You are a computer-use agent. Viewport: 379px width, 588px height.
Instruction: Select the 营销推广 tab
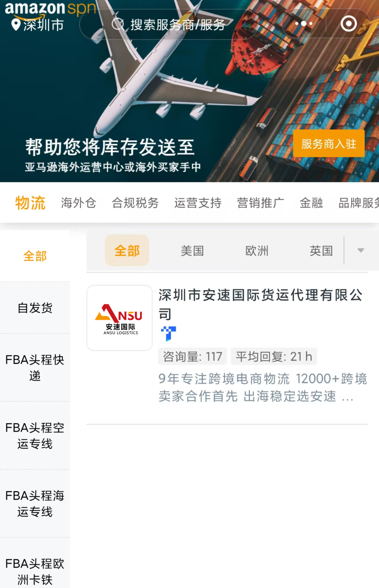click(x=260, y=203)
